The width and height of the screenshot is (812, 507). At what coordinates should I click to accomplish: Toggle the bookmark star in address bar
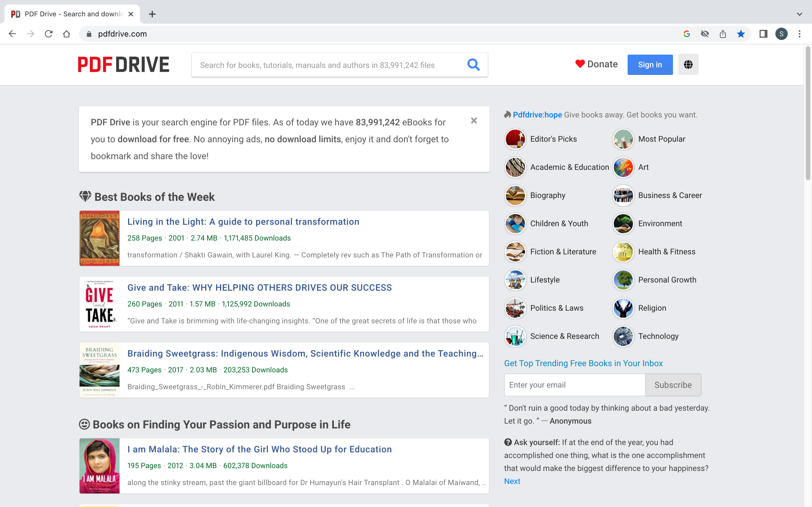tap(741, 34)
